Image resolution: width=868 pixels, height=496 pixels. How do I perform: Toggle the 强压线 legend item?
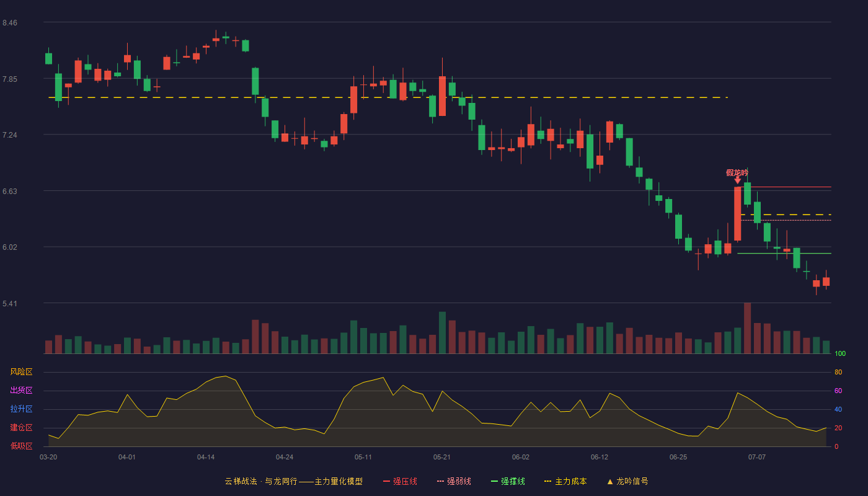click(400, 481)
